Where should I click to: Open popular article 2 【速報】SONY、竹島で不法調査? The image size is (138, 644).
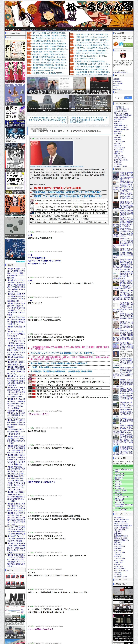(x=16, y=286)
